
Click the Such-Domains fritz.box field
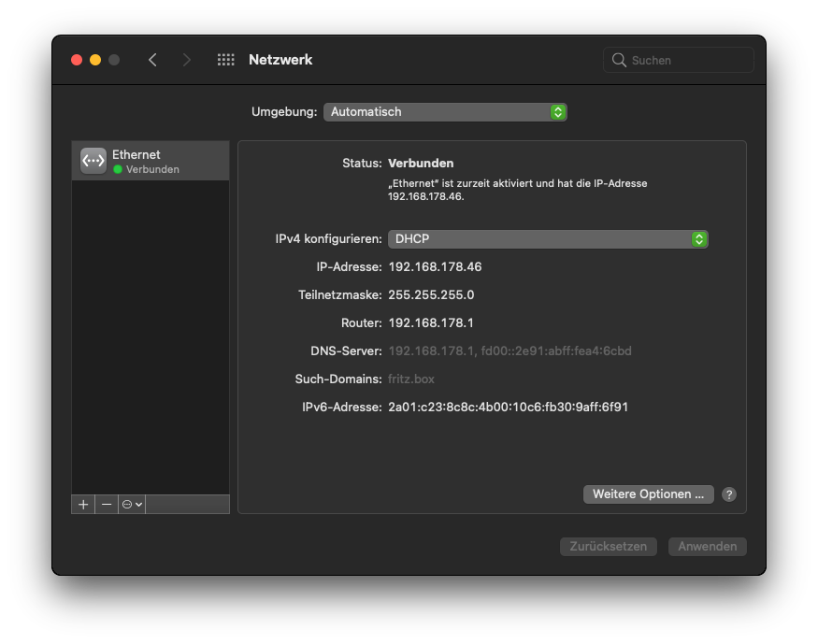point(411,379)
